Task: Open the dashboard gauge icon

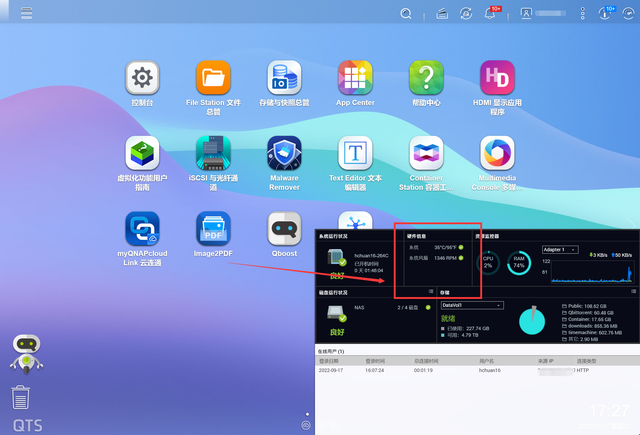Action: pyautogui.click(x=629, y=13)
